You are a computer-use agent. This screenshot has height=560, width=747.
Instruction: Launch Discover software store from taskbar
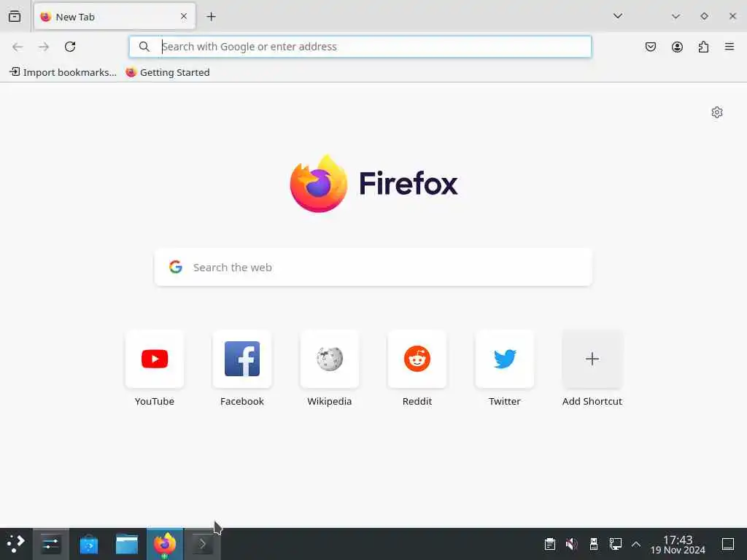[x=88, y=544]
